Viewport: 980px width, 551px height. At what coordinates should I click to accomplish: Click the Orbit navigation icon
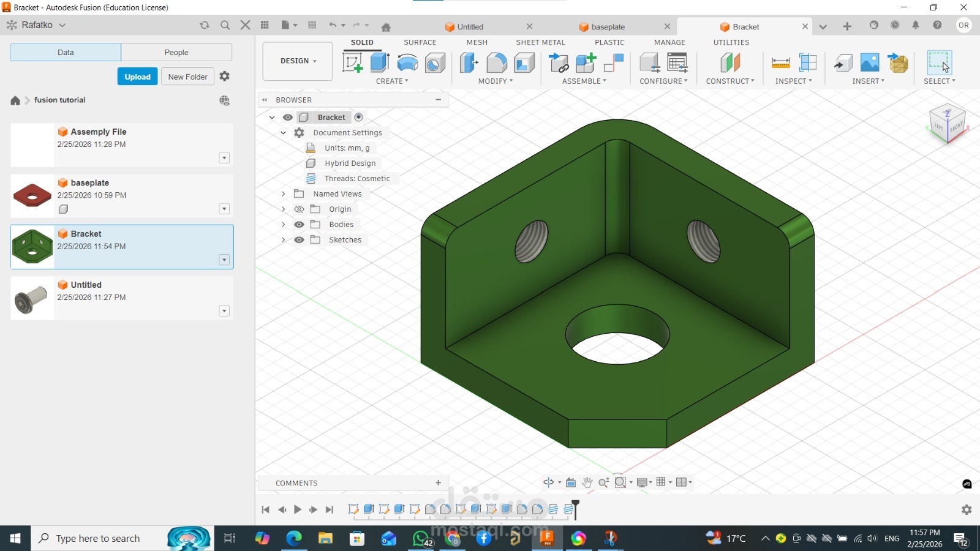(x=549, y=482)
